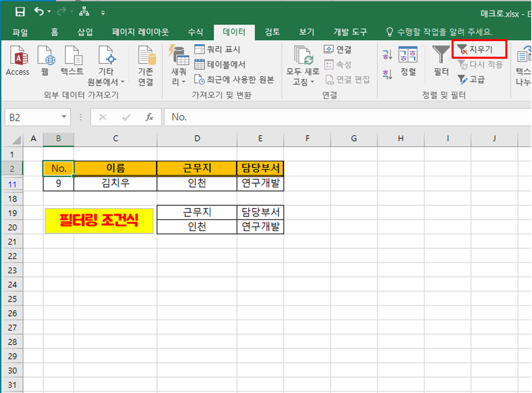Click the formula bar enter checkmark
The width and height of the screenshot is (532, 393).
tap(126, 117)
